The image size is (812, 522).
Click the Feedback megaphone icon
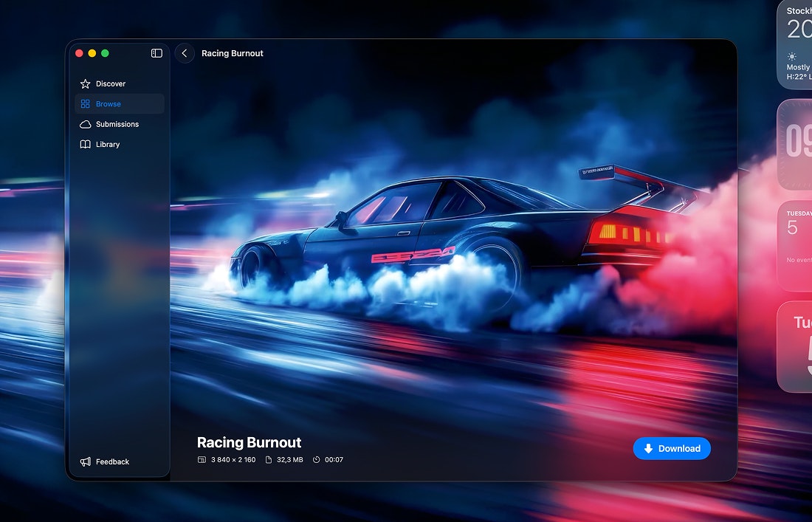86,461
